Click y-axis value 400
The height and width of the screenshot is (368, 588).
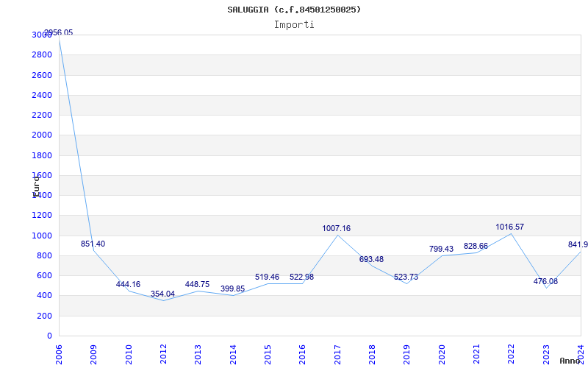(x=44, y=296)
